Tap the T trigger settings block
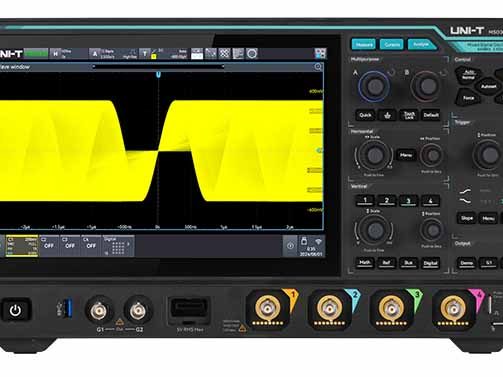Viewport: 503px width, 377px height. (164, 54)
